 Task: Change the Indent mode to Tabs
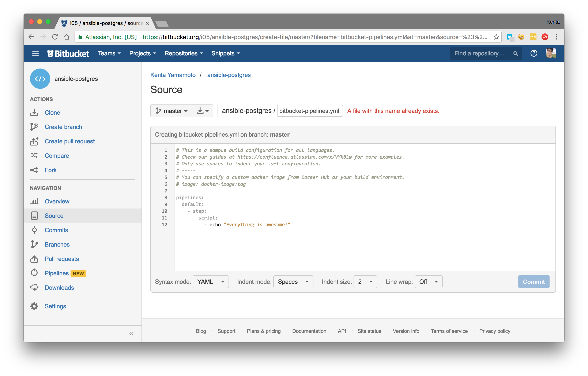(293, 282)
